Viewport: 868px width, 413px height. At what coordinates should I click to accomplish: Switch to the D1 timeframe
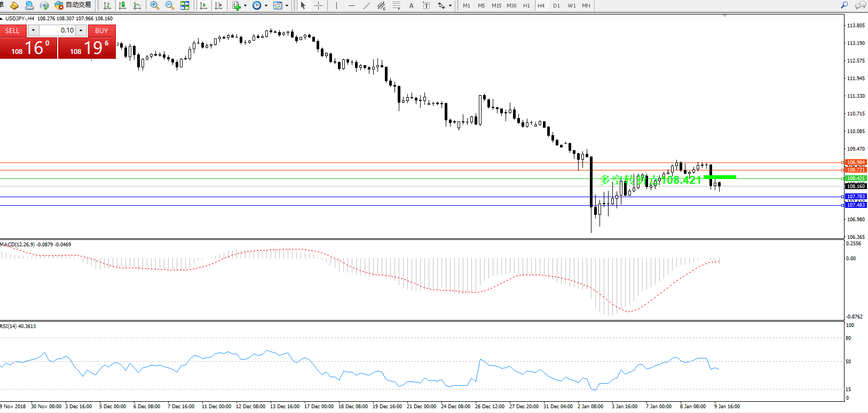point(556,5)
